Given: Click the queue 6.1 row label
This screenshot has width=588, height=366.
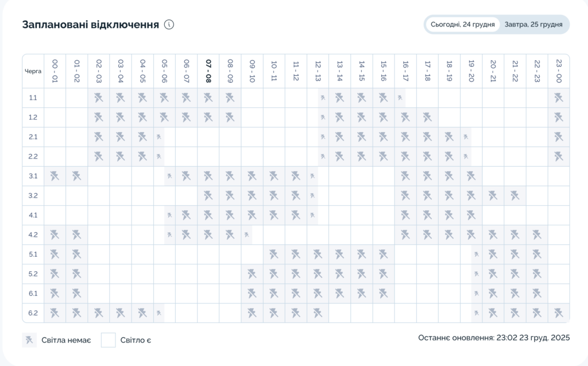Looking at the screenshot, I should click(33, 294).
